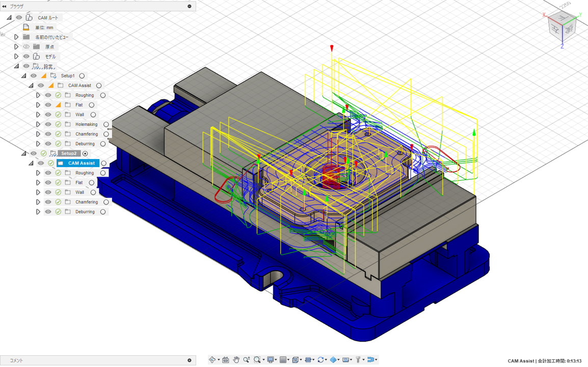Click the Grid and Snaps icon

tap(283, 359)
